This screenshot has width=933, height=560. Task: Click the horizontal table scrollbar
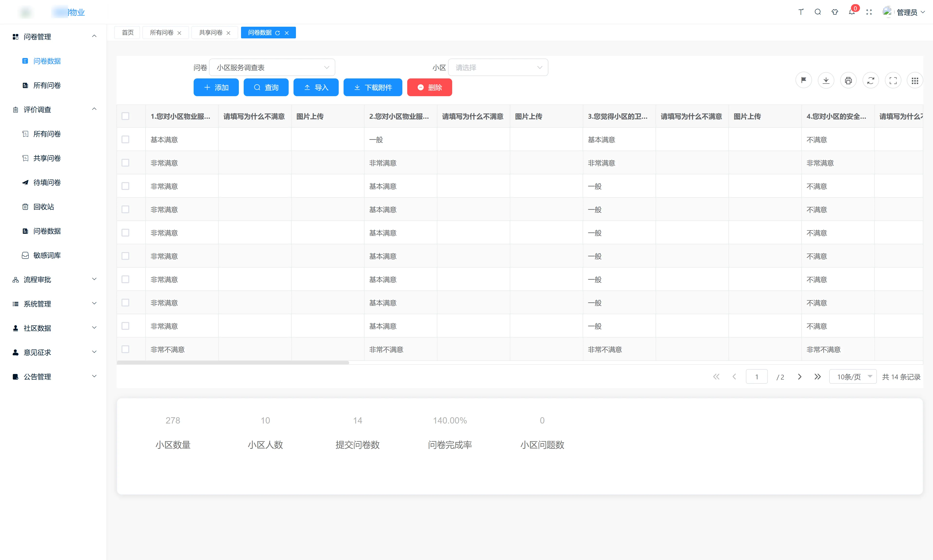pyautogui.click(x=233, y=363)
